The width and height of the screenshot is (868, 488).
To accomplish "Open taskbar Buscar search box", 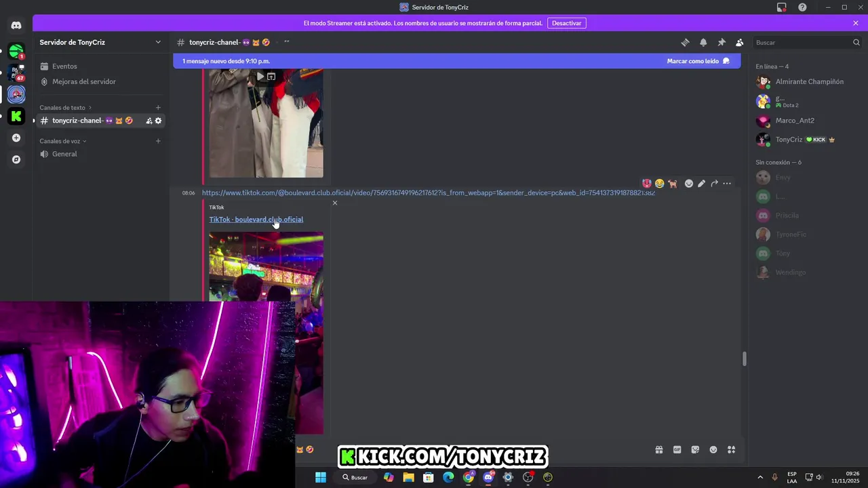I will pyautogui.click(x=355, y=477).
